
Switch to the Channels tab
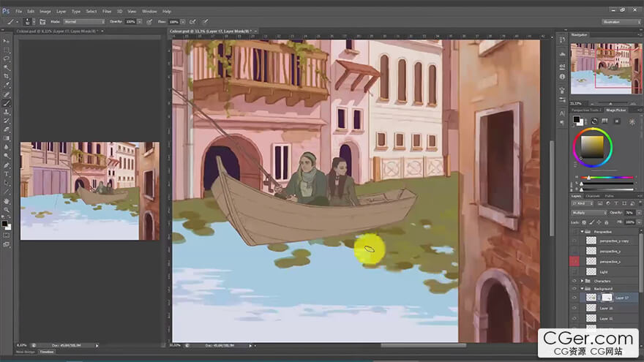pyautogui.click(x=594, y=196)
